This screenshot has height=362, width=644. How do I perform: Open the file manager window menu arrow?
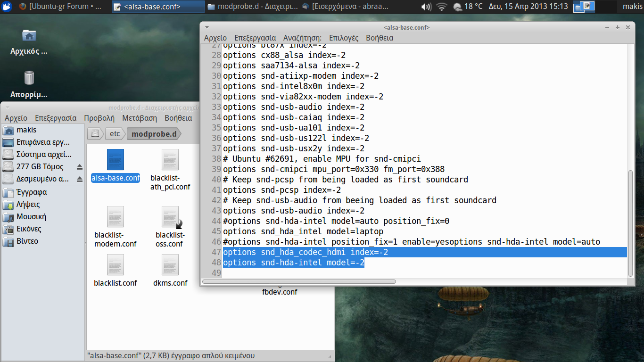coord(8,107)
